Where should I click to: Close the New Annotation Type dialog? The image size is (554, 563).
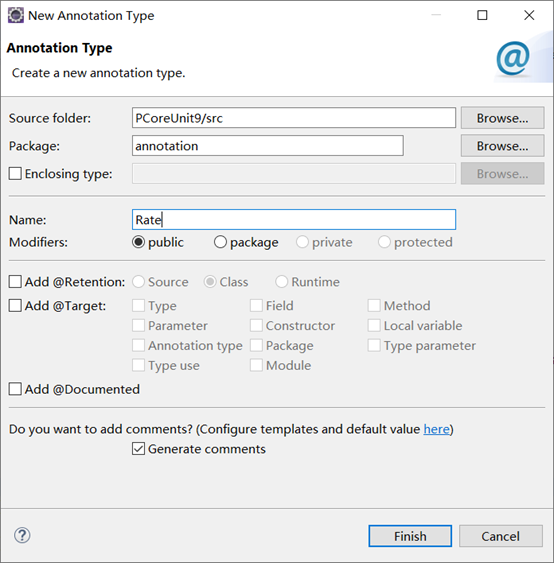click(x=529, y=15)
